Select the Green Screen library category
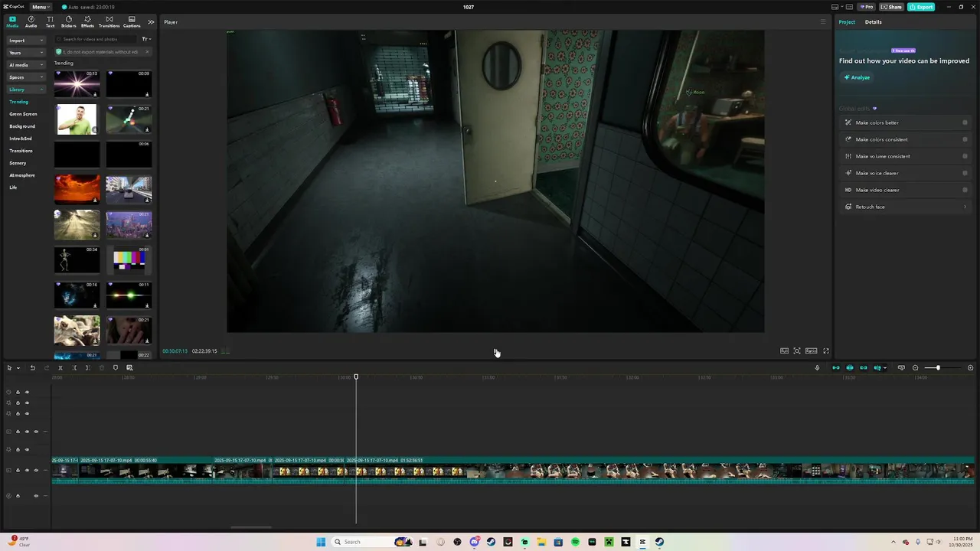 (23, 114)
